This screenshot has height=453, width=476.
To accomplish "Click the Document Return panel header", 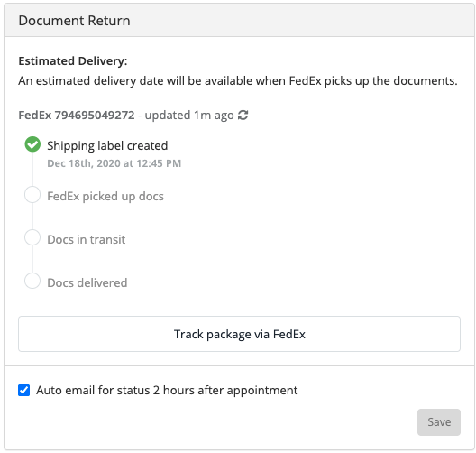I will pyautogui.click(x=239, y=21).
